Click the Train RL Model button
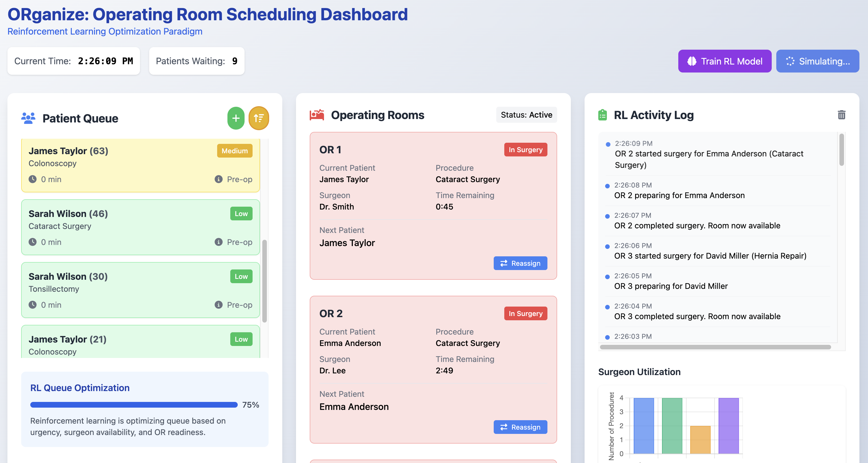This screenshot has width=868, height=463. tap(725, 61)
